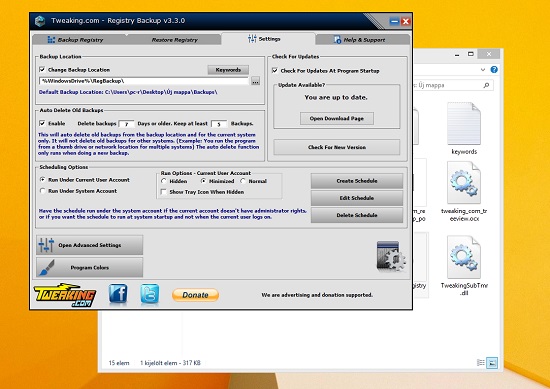Maximize the Explorer window
The image size is (550, 389).
coord(471,54)
